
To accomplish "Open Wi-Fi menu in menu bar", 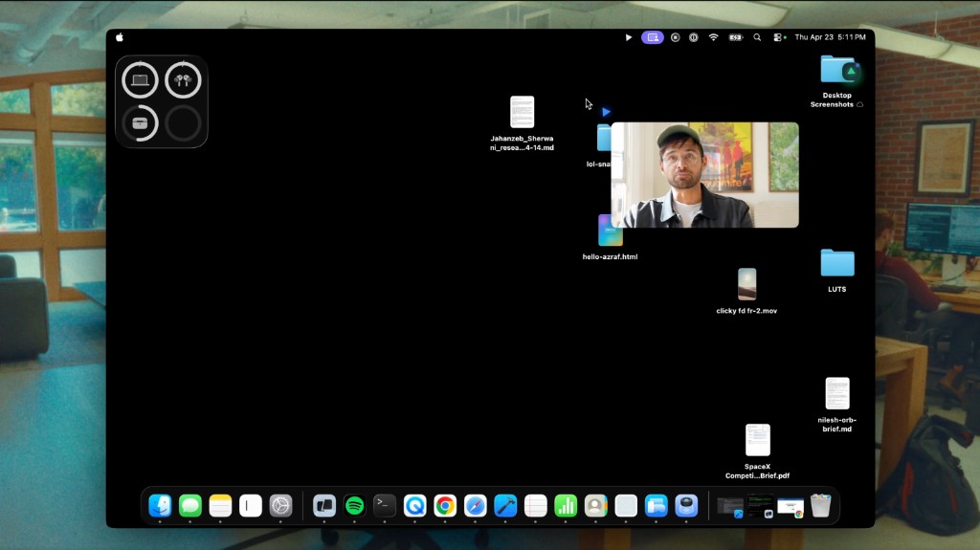I will click(x=713, y=37).
